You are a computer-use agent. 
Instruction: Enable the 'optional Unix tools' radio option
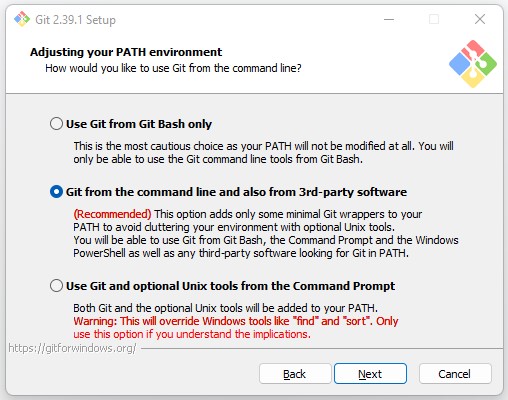tap(56, 286)
